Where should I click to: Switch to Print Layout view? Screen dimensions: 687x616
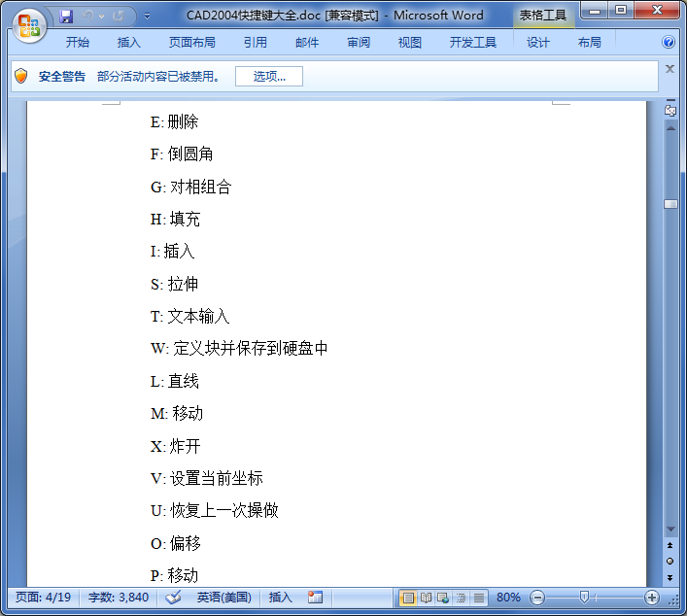[408, 598]
